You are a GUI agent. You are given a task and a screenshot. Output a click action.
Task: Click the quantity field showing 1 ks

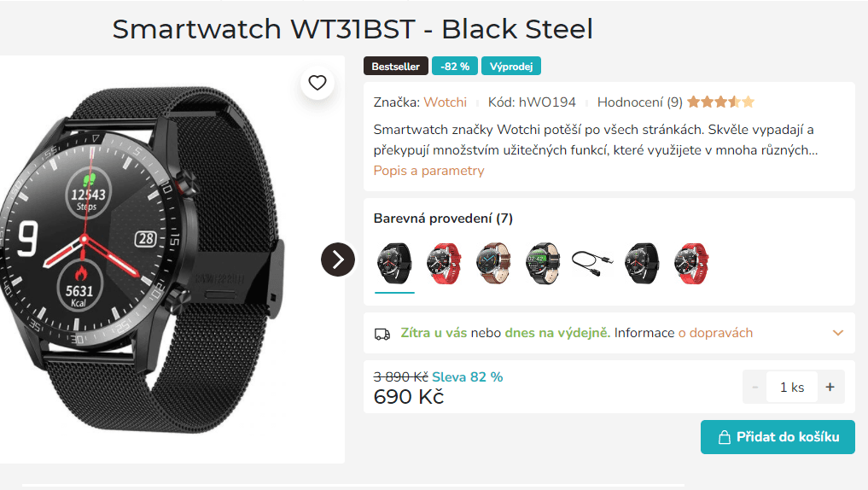pyautogui.click(x=792, y=387)
